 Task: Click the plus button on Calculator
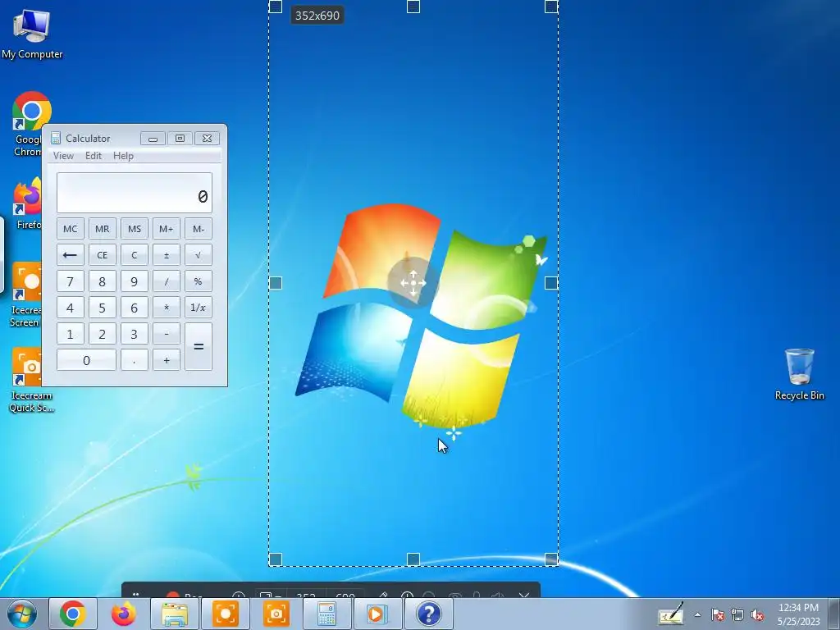(166, 360)
